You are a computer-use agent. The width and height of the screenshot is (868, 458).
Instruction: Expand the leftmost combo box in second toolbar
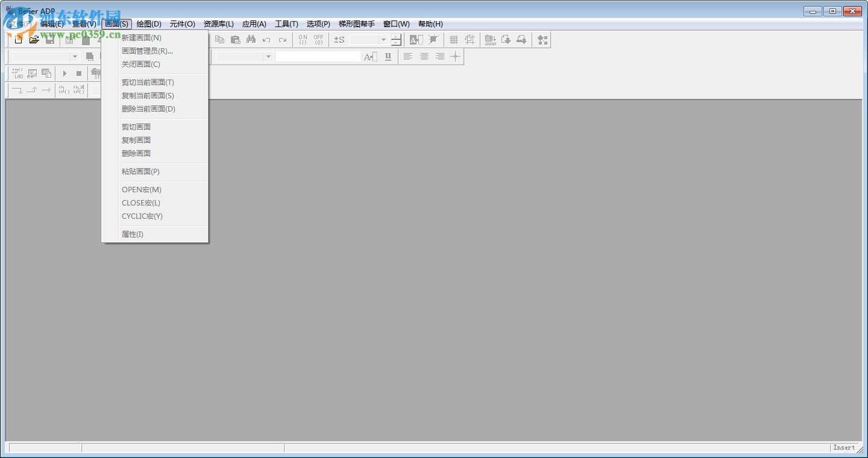pyautogui.click(x=75, y=57)
